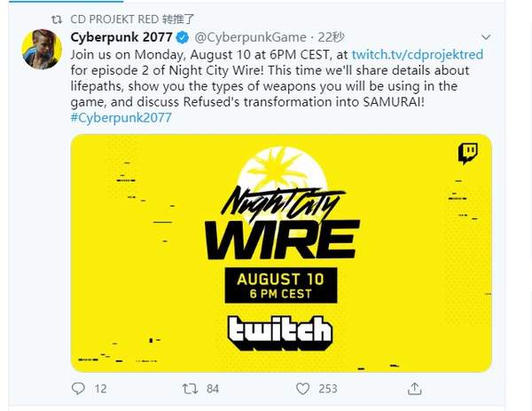This screenshot has height=411, width=532.
Task: Click the reply speech bubble icon
Action: coord(78,388)
